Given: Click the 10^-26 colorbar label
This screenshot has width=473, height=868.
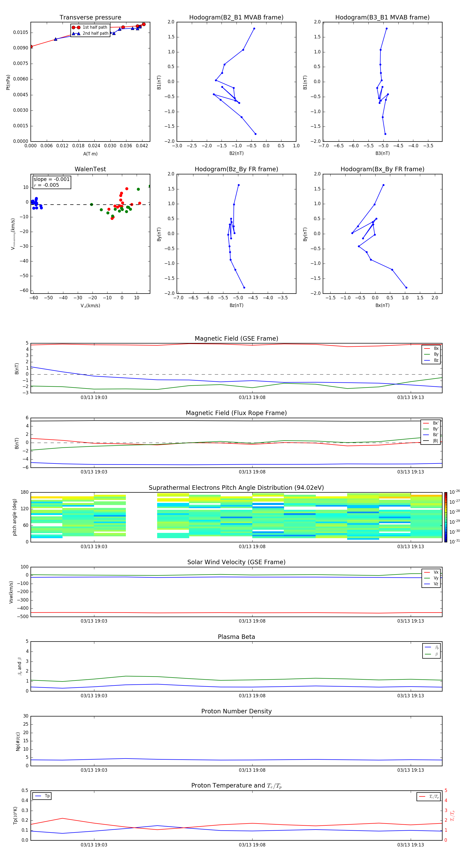Looking at the screenshot, I should click(455, 492).
